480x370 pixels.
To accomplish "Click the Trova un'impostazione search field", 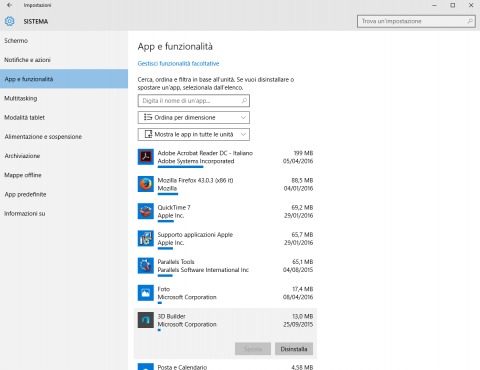I will tap(416, 21).
